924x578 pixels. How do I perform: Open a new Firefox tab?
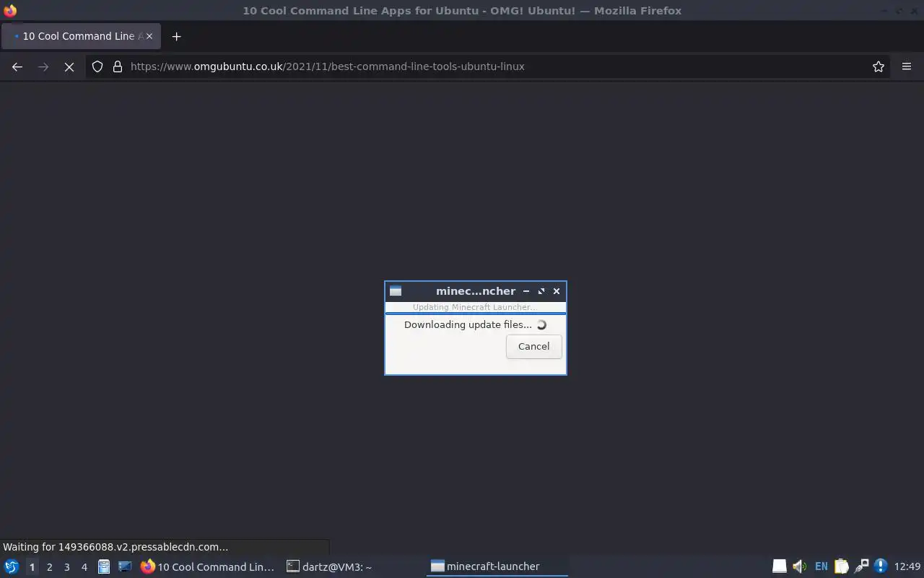[176, 36]
